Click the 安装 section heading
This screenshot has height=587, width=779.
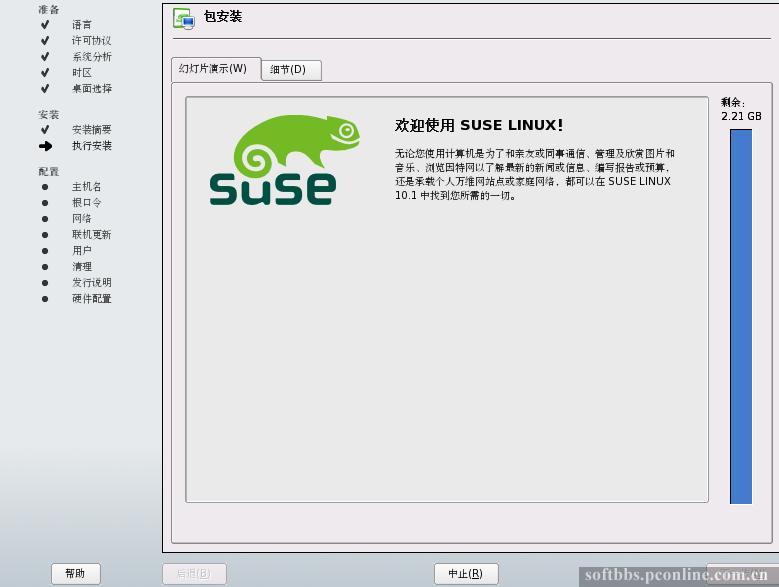click(x=49, y=115)
